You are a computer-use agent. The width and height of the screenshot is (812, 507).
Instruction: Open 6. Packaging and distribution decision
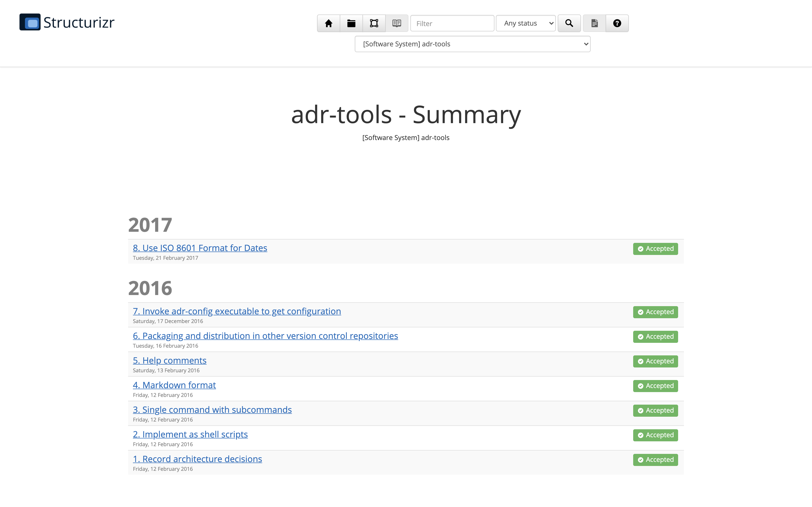[x=265, y=336]
